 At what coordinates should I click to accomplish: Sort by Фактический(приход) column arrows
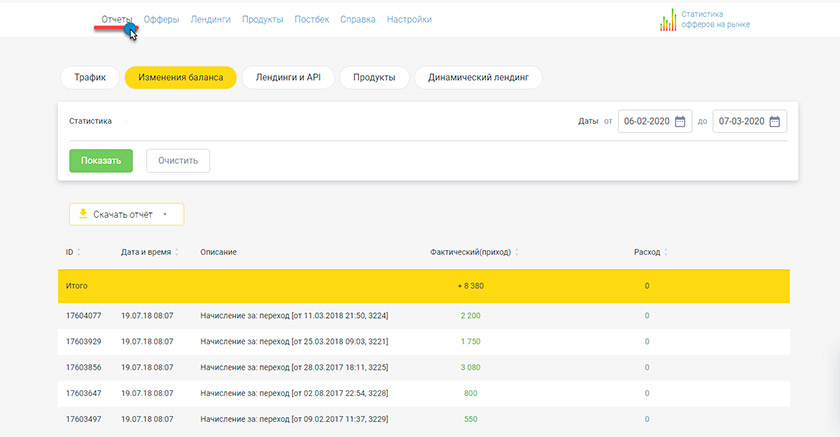(516, 252)
